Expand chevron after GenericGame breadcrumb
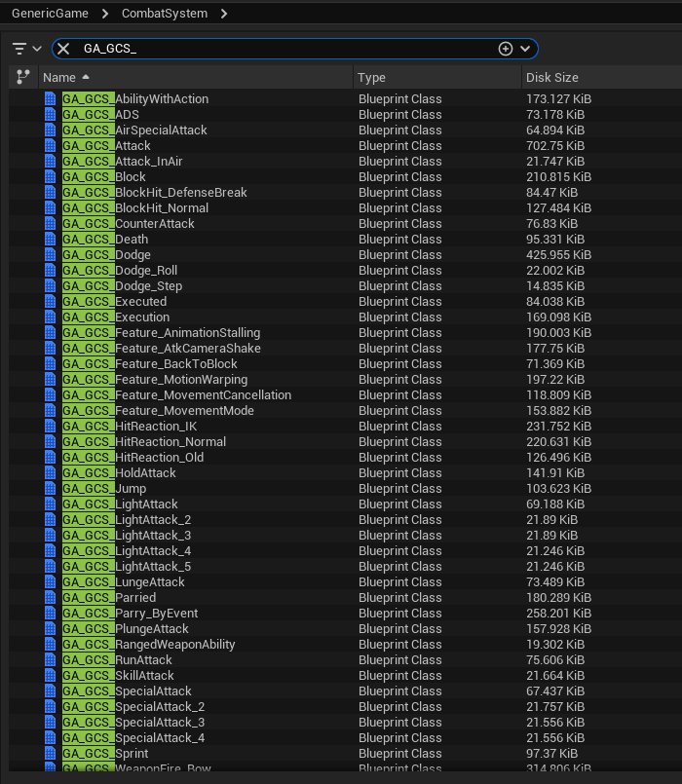 (105, 14)
